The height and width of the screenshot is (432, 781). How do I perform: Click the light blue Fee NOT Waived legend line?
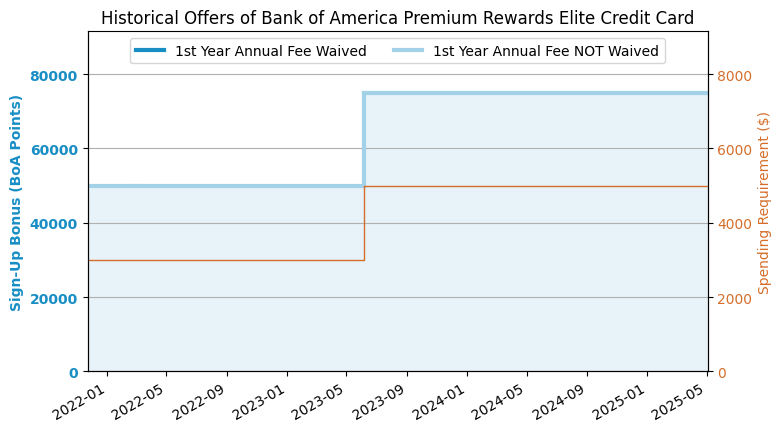tap(407, 51)
